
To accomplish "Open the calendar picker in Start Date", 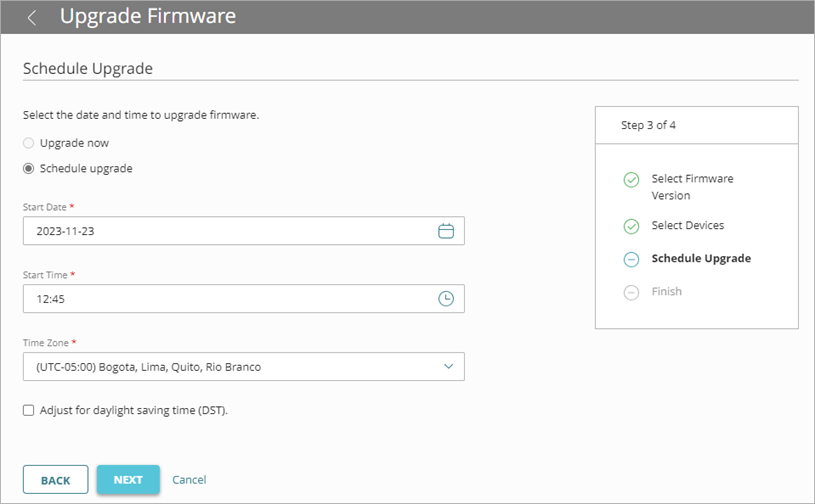I will coord(446,231).
